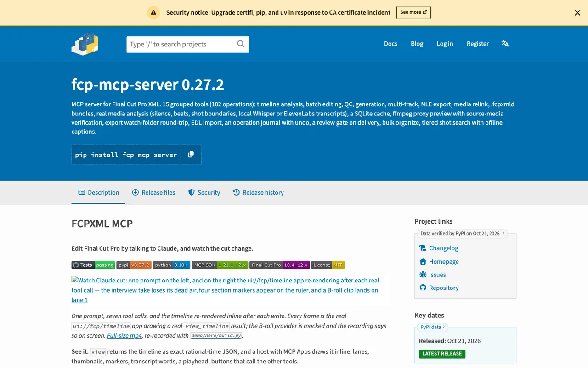This screenshot has width=588, height=368.
Task: Click the Tests passing badge
Action: point(93,265)
